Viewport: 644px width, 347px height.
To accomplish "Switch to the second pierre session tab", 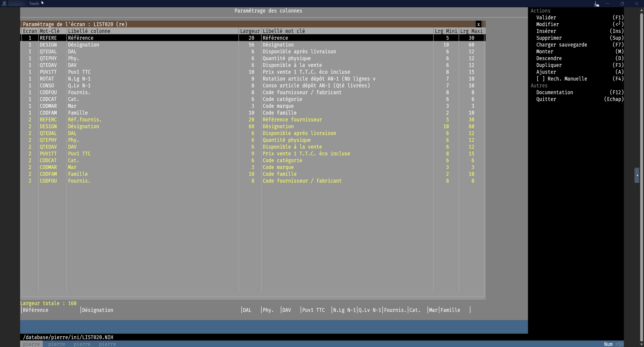I will [57, 344].
